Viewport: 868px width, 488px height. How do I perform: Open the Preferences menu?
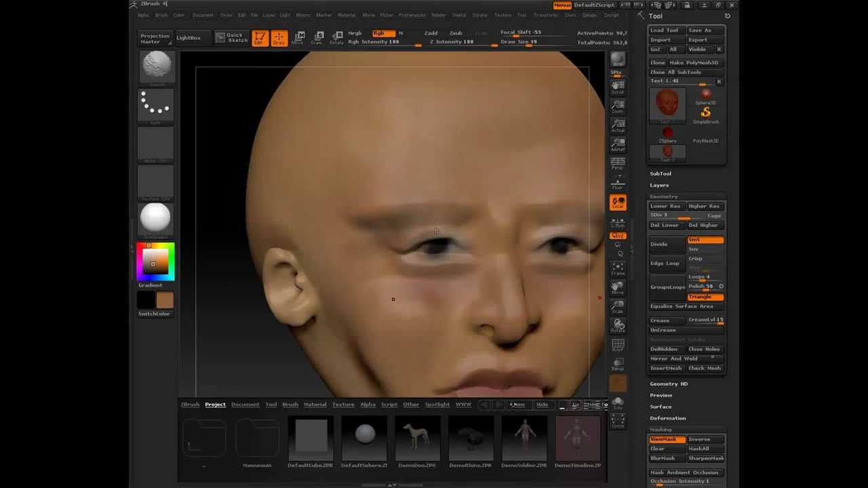click(x=412, y=15)
